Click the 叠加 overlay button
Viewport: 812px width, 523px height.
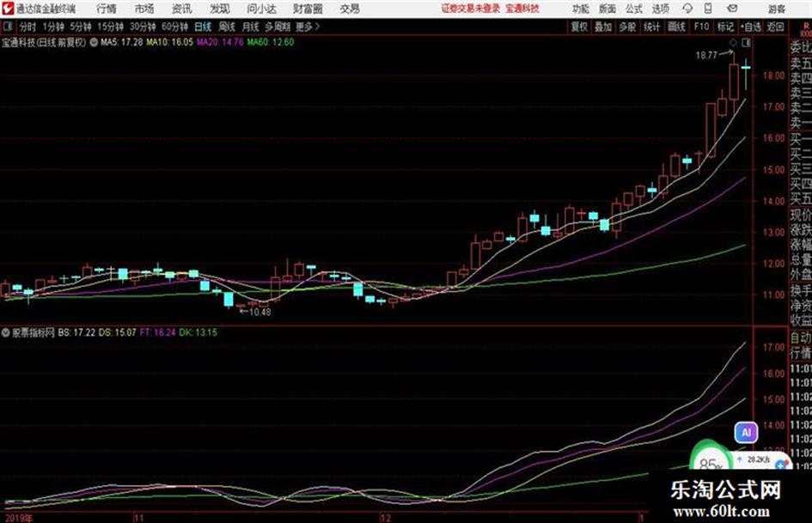pos(603,27)
